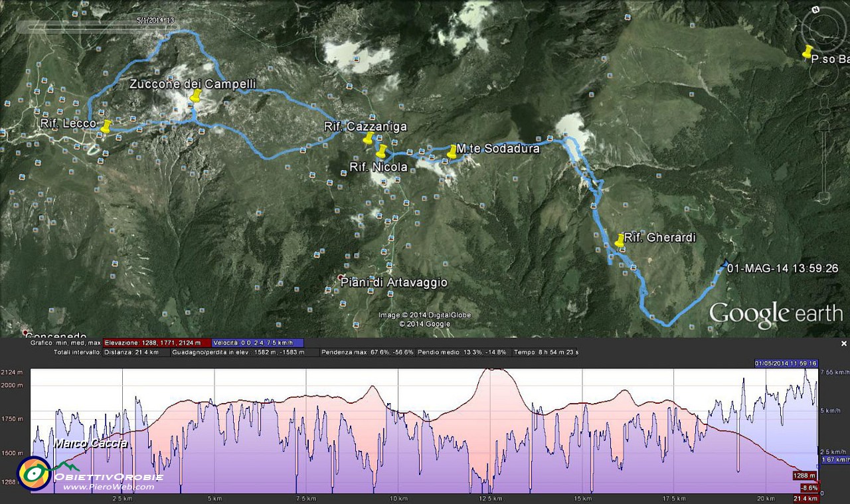Click the Street View pegman icon
The height and width of the screenshot is (504, 850).
coord(824,105)
